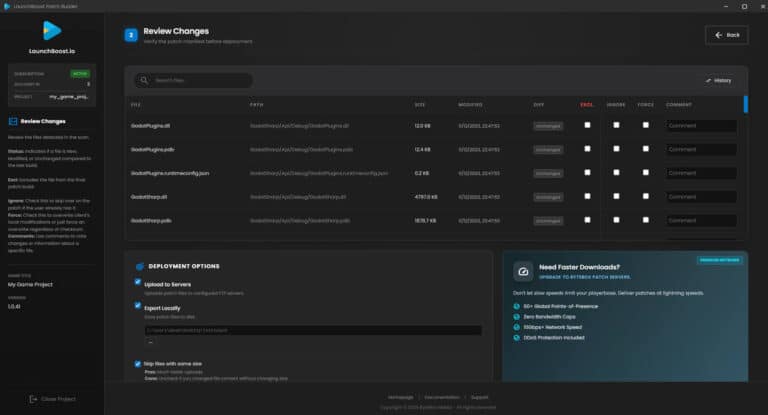Click the icon beside Zero Bandwidth Caps
768x415 pixels.
(x=516, y=317)
